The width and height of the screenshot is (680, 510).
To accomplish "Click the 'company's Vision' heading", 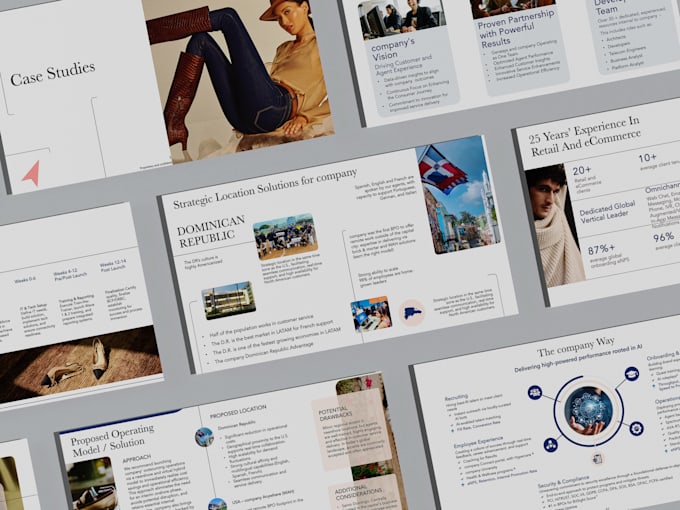I will (392, 49).
